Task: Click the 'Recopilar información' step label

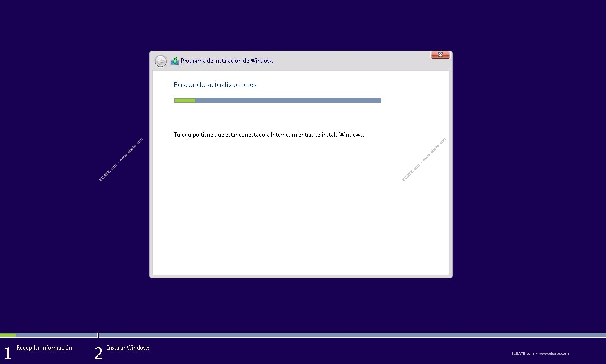Action: click(44, 348)
